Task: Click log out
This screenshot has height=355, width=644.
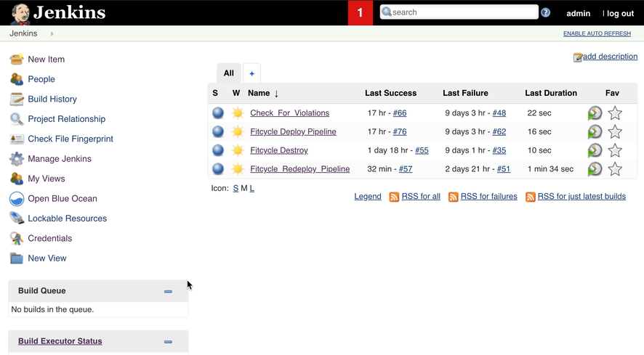Action: [620, 14]
